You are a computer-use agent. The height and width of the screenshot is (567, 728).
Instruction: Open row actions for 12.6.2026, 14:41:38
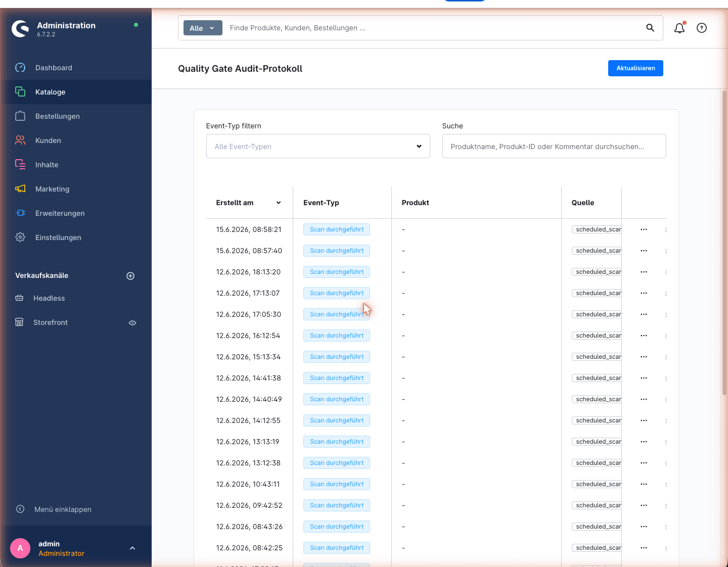click(x=644, y=378)
